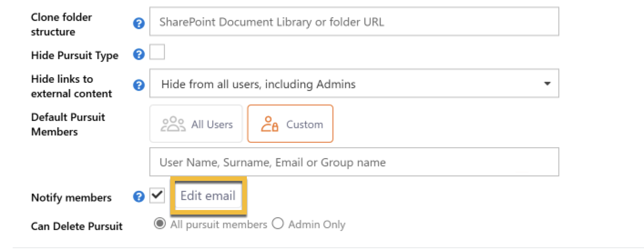
Task: Show the Notify members help icon info
Action: pyautogui.click(x=139, y=197)
